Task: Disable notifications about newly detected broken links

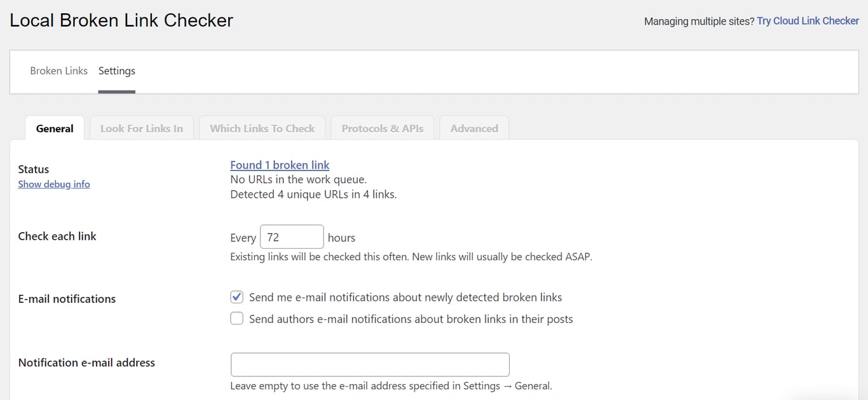Action: pos(236,296)
